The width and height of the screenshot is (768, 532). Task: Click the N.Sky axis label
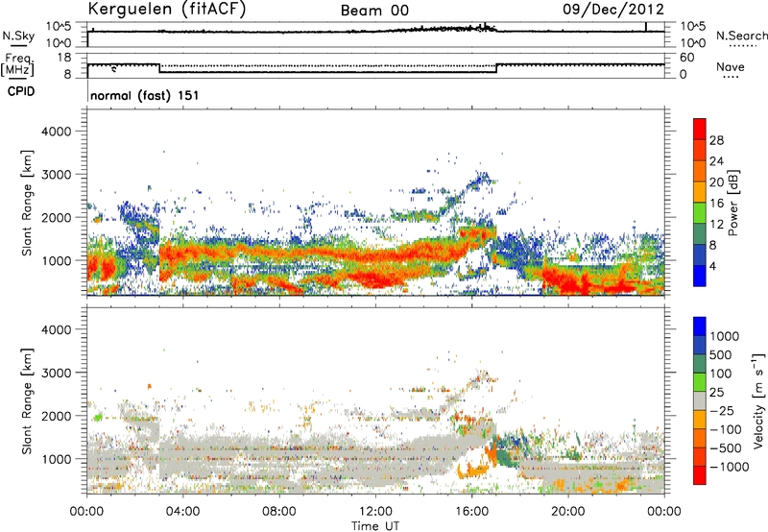18,36
